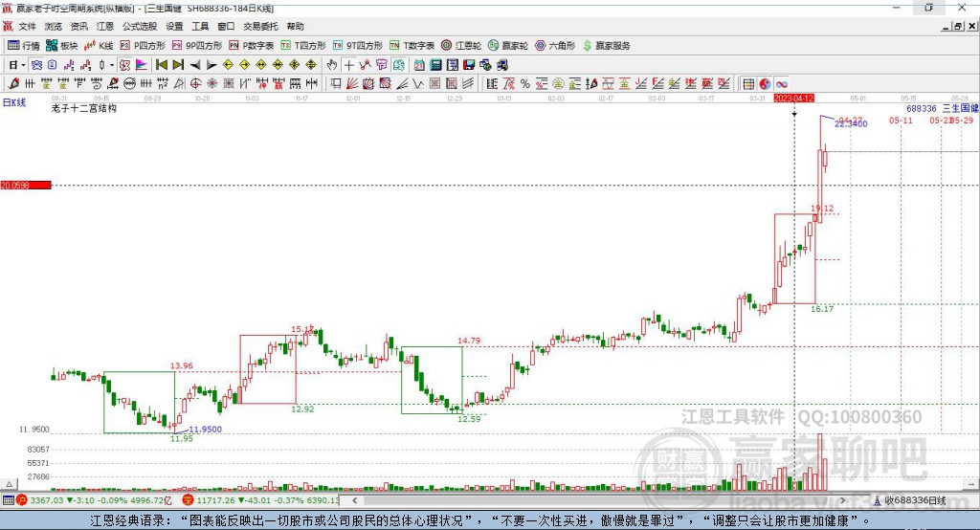Image resolution: width=980 pixels, height=530 pixels.
Task: Open the 文件 menu
Action: 28,26
